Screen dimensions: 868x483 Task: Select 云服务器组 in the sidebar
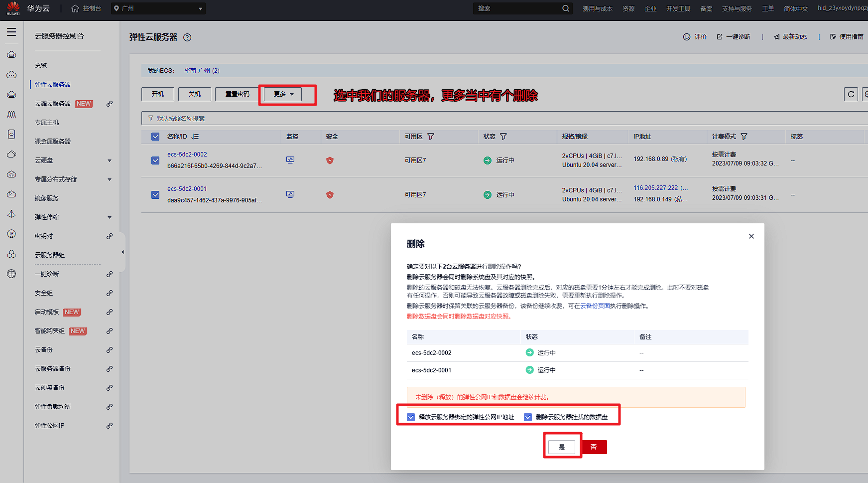click(x=50, y=255)
